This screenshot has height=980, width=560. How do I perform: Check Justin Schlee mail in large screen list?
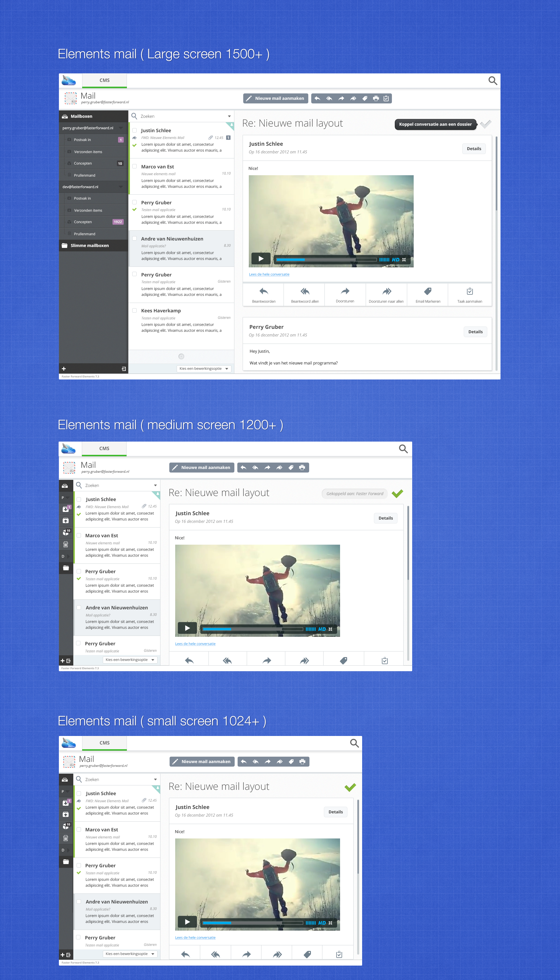click(134, 130)
